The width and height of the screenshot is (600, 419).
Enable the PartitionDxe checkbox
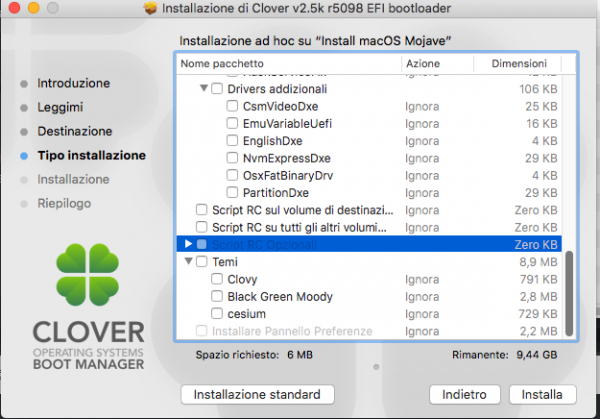click(x=232, y=192)
